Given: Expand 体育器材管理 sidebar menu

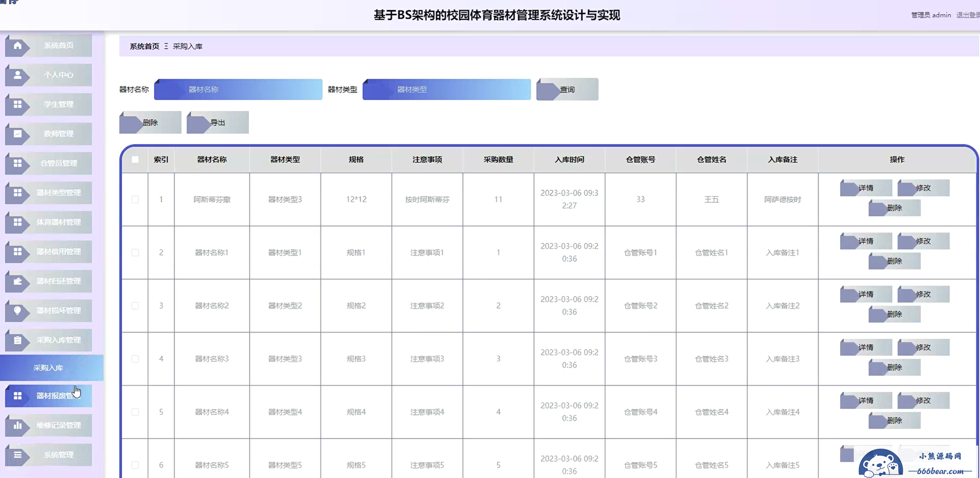Looking at the screenshot, I should [48, 222].
